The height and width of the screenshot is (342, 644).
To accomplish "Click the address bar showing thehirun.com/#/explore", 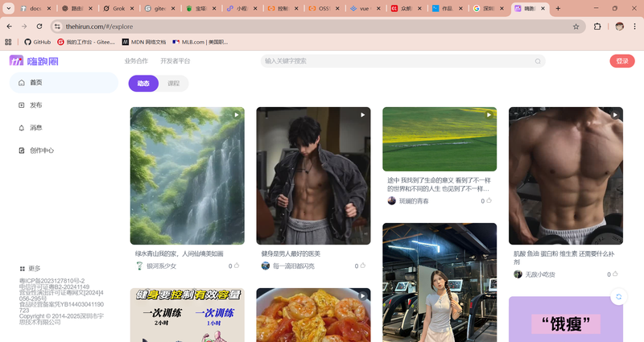I will point(316,27).
